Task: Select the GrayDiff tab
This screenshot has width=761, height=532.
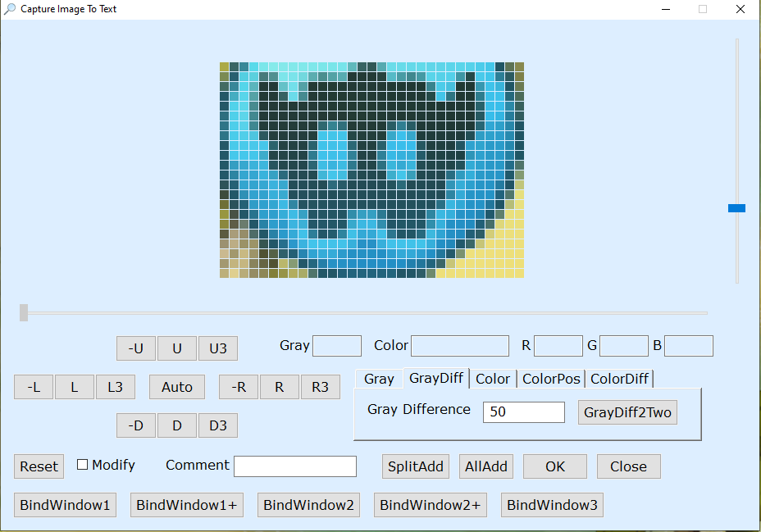Action: tap(436, 378)
